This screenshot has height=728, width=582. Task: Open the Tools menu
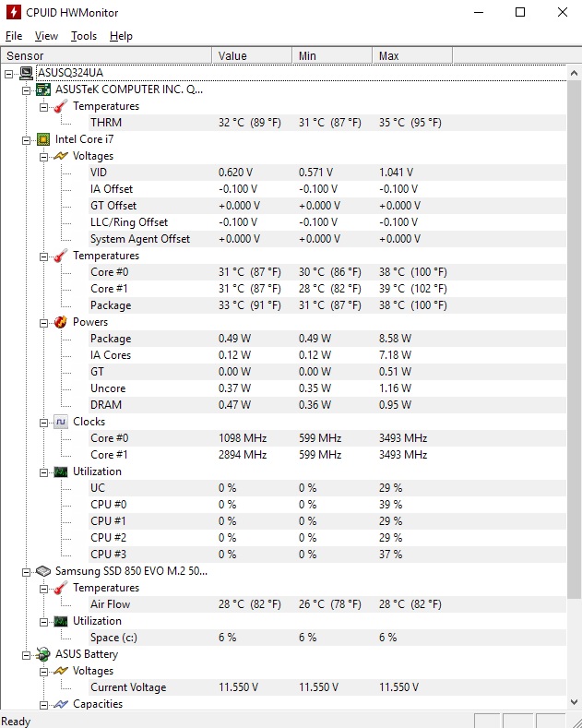tap(84, 36)
